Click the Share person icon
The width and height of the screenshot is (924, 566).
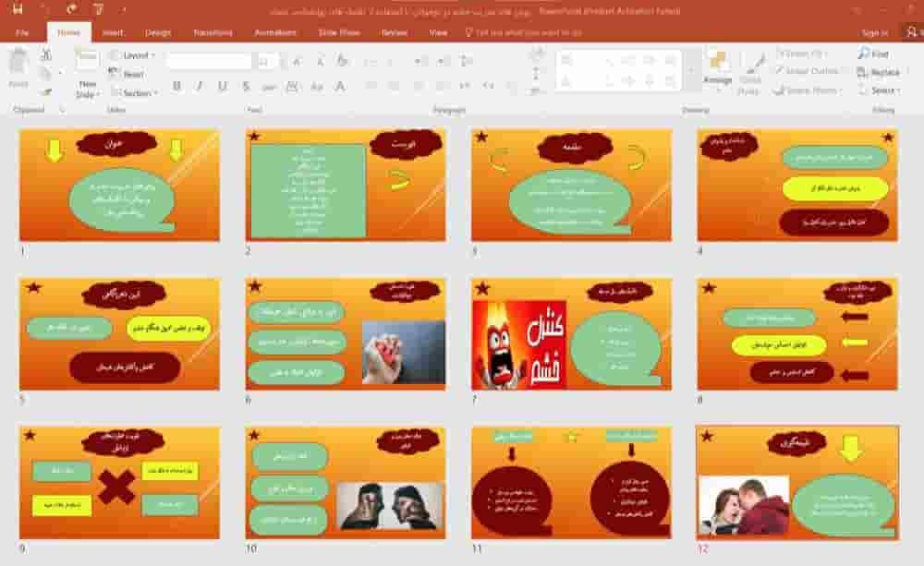[913, 32]
